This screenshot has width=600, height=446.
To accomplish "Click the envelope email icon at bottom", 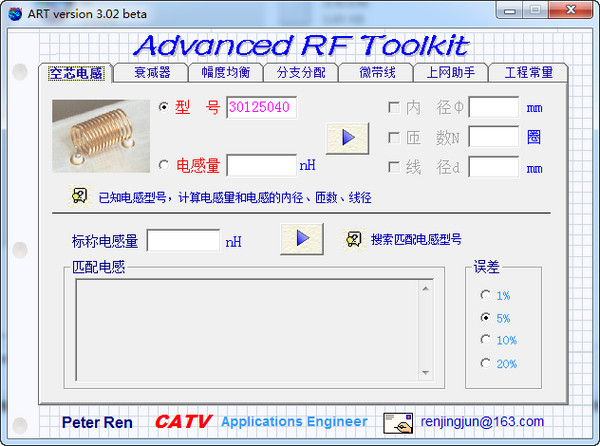I will (x=399, y=421).
